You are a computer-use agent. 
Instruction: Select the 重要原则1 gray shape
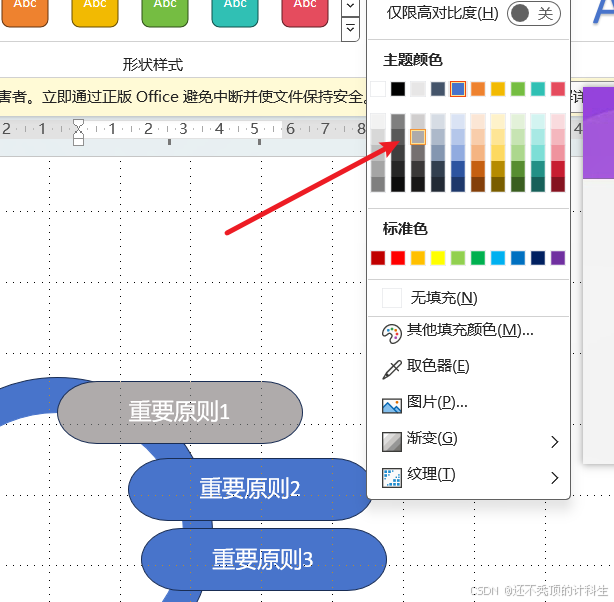click(180, 412)
